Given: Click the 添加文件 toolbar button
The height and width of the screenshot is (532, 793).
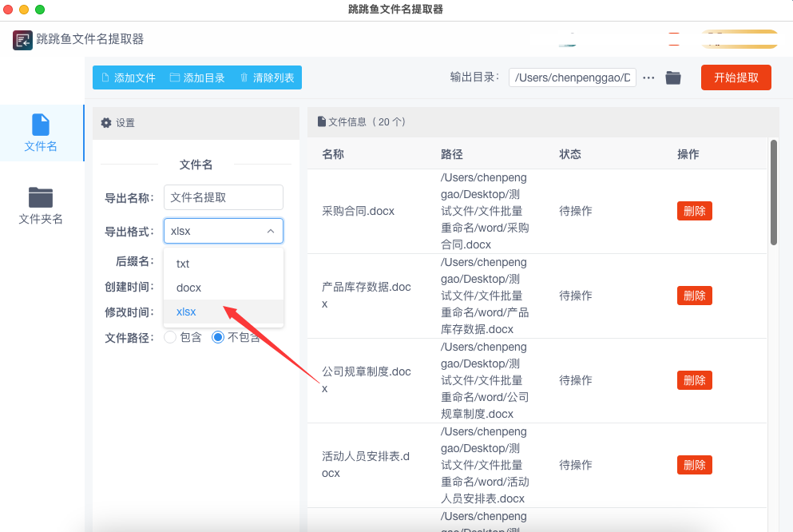Looking at the screenshot, I should 128,77.
